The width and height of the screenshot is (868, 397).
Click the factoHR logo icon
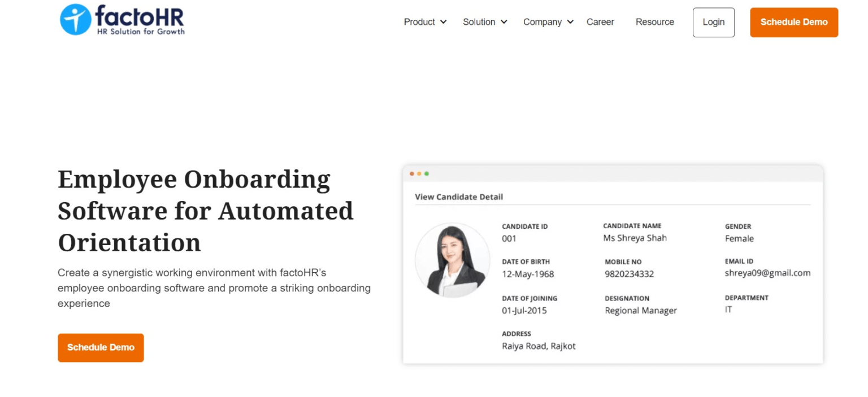(75, 19)
